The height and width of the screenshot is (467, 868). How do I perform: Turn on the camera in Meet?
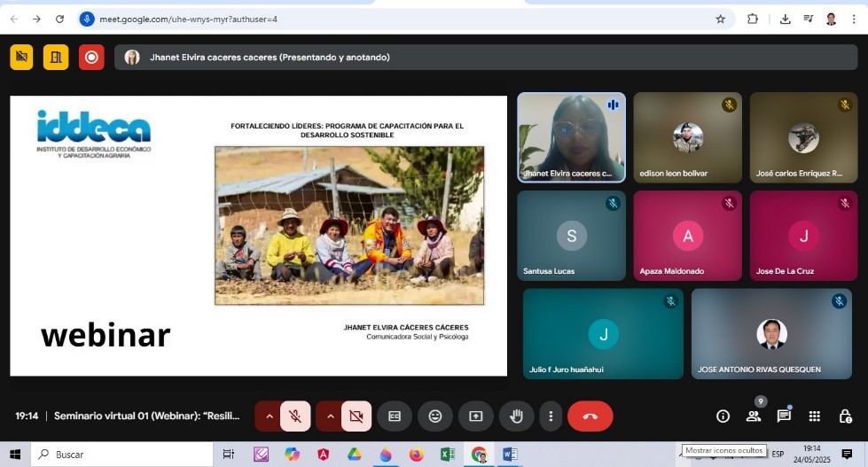(356, 416)
